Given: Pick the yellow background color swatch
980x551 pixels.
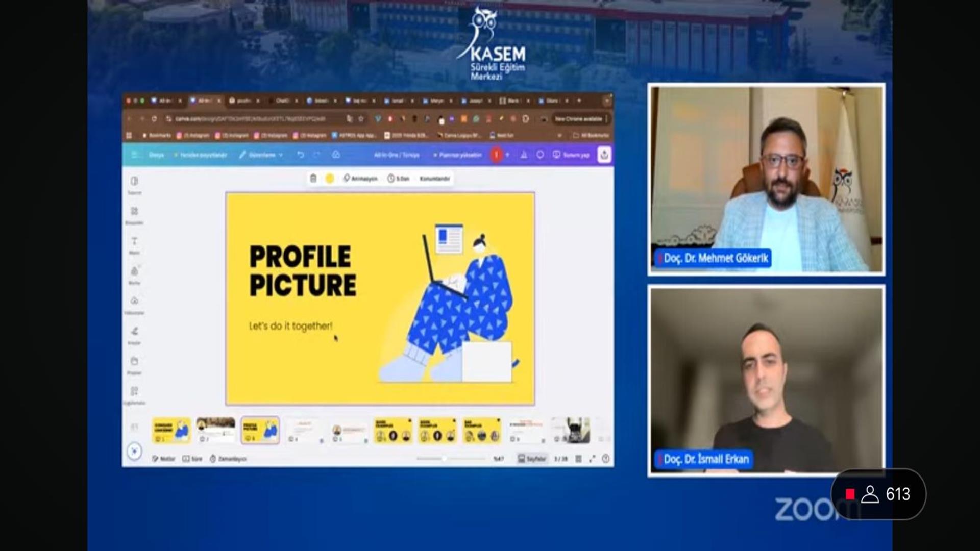Looking at the screenshot, I should tap(330, 178).
